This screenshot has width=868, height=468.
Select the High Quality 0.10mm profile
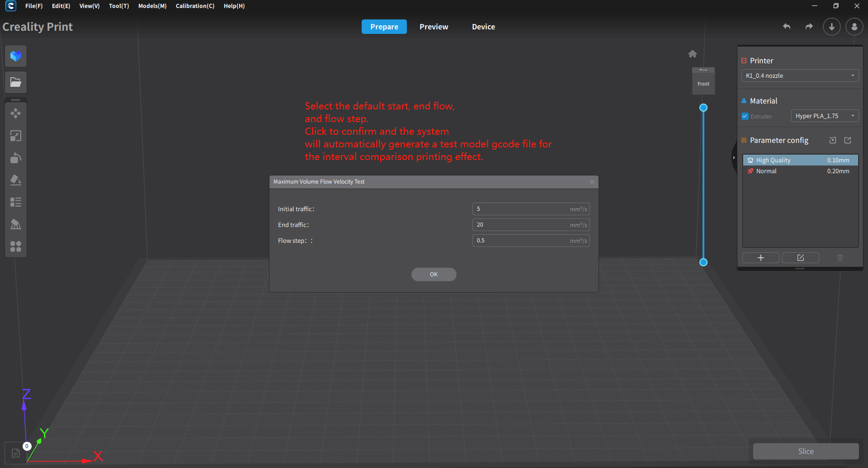click(801, 160)
